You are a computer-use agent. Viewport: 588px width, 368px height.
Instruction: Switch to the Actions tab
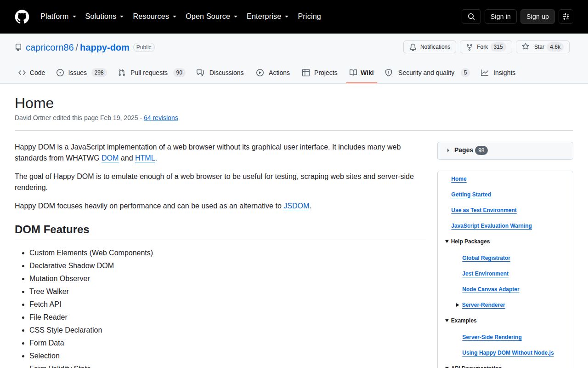273,73
